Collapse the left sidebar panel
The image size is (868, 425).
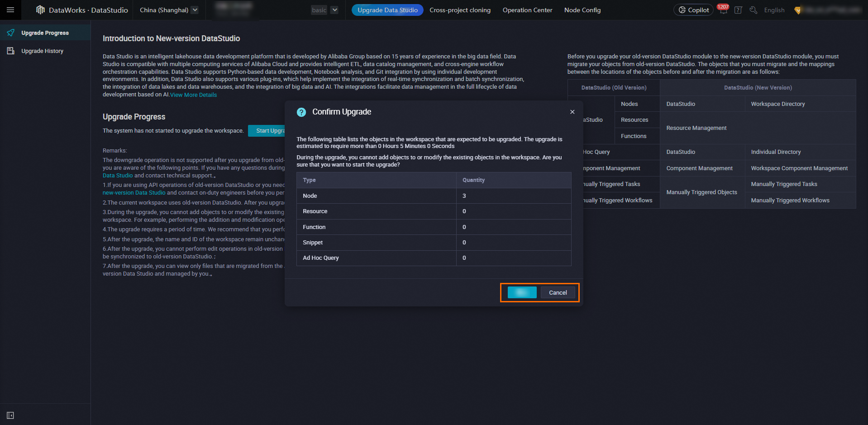(10, 415)
